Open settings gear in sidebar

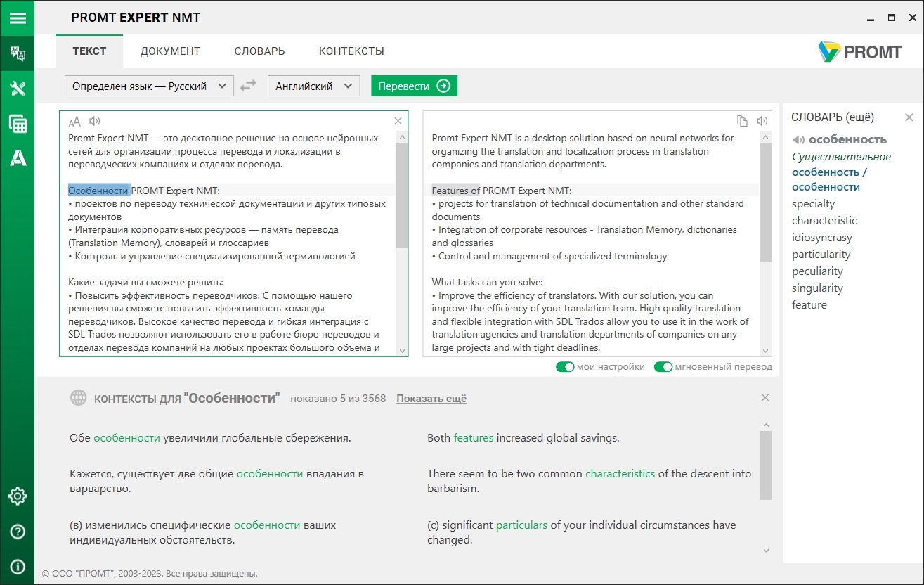pyautogui.click(x=18, y=496)
